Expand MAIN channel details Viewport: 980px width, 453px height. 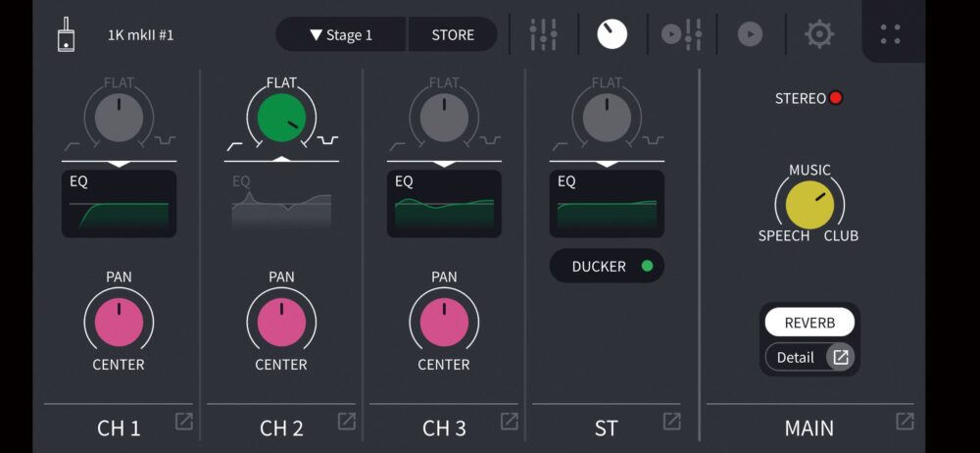tap(905, 422)
